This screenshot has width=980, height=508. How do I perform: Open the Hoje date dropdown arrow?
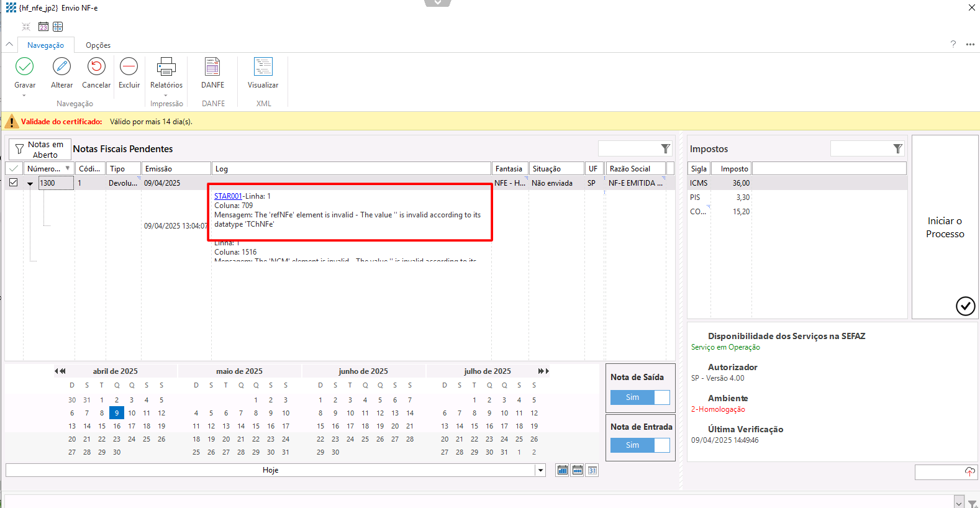(x=540, y=470)
